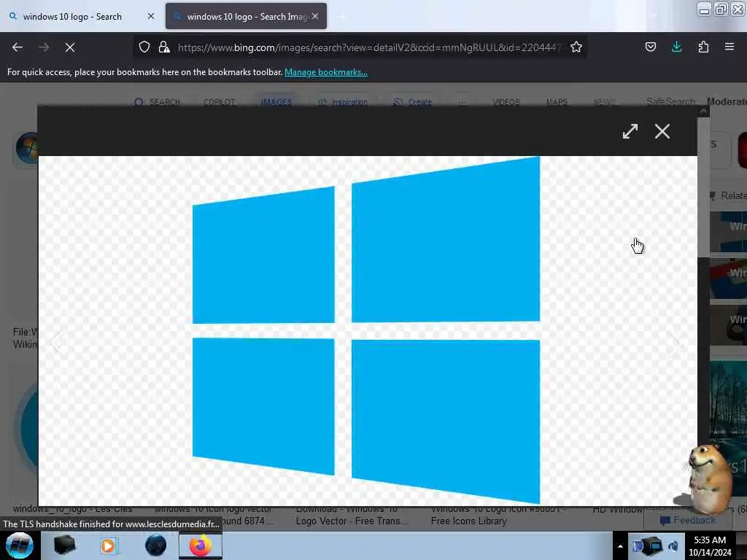Screen dimensions: 747x560
Task: Close the image detail viewer
Action: pyautogui.click(x=662, y=131)
